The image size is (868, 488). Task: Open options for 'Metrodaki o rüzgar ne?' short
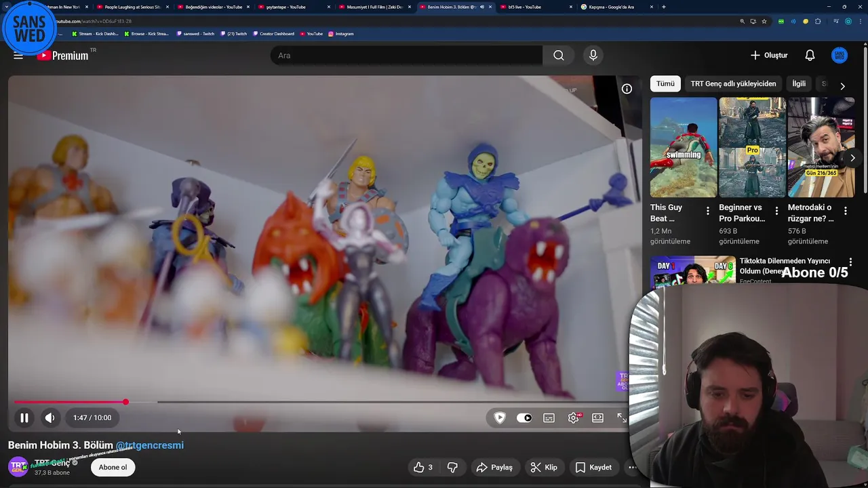(x=845, y=211)
